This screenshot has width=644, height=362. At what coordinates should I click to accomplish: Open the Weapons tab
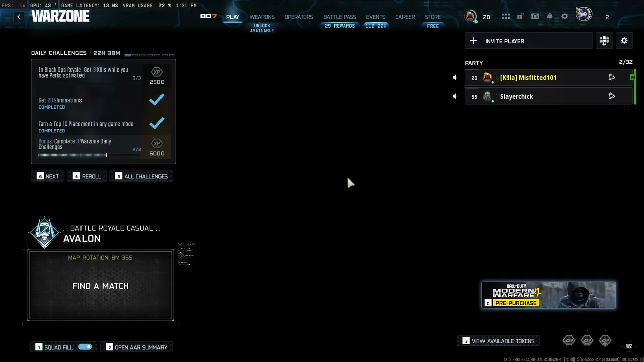point(262,17)
